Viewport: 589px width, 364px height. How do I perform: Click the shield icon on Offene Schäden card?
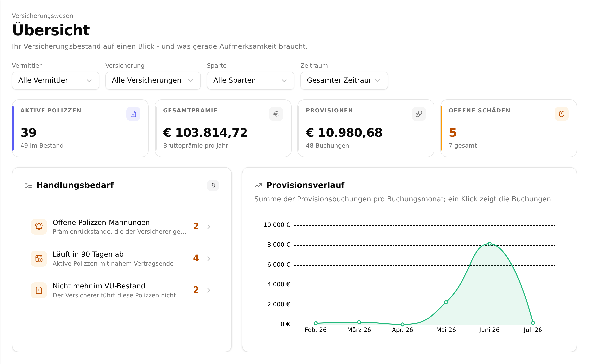(x=562, y=114)
